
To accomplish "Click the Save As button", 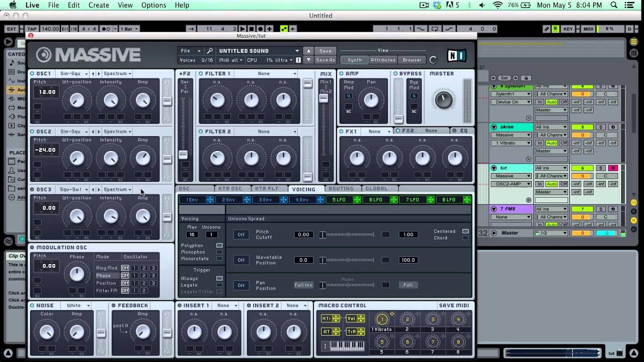I will click(x=325, y=60).
